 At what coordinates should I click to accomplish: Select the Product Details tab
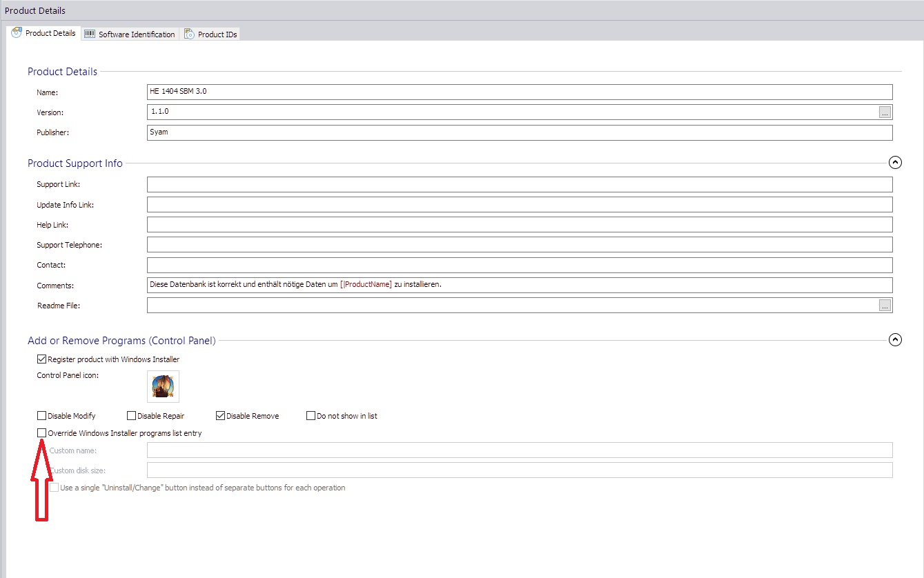pyautogui.click(x=44, y=33)
